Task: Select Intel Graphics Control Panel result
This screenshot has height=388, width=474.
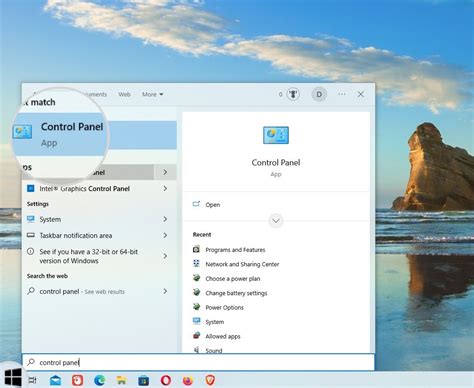Action: point(84,189)
